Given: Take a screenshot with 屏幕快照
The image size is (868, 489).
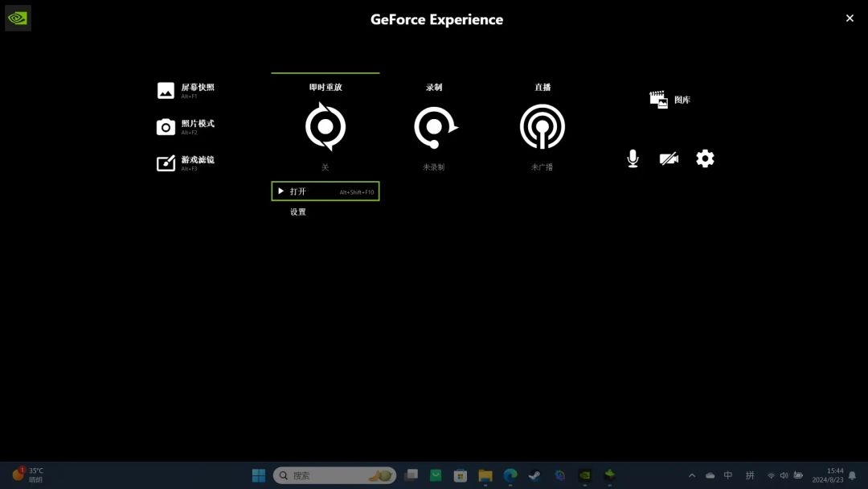Looking at the screenshot, I should (x=186, y=90).
